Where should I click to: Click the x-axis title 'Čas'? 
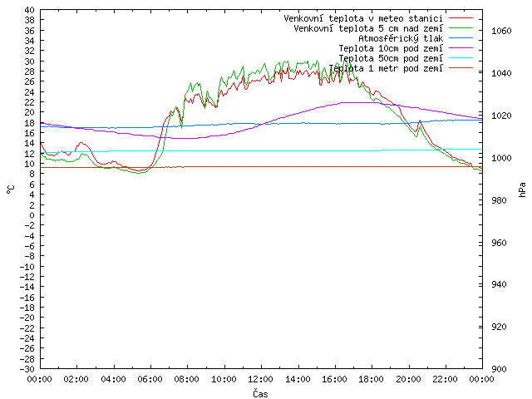click(260, 393)
